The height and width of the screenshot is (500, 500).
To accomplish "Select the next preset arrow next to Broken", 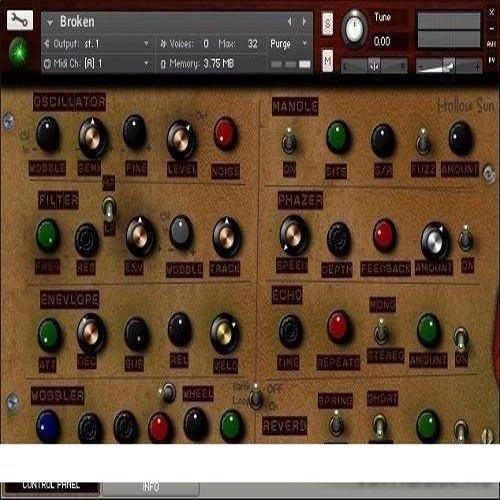I will (304, 22).
